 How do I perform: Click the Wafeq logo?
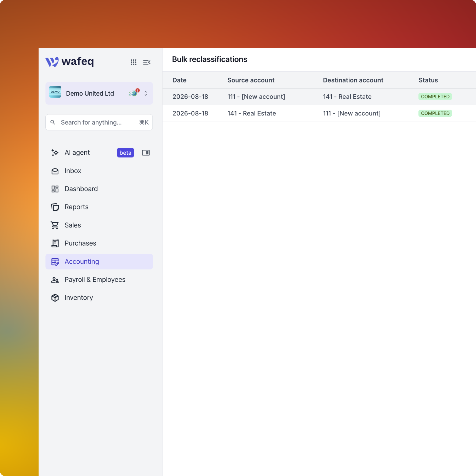(x=70, y=62)
